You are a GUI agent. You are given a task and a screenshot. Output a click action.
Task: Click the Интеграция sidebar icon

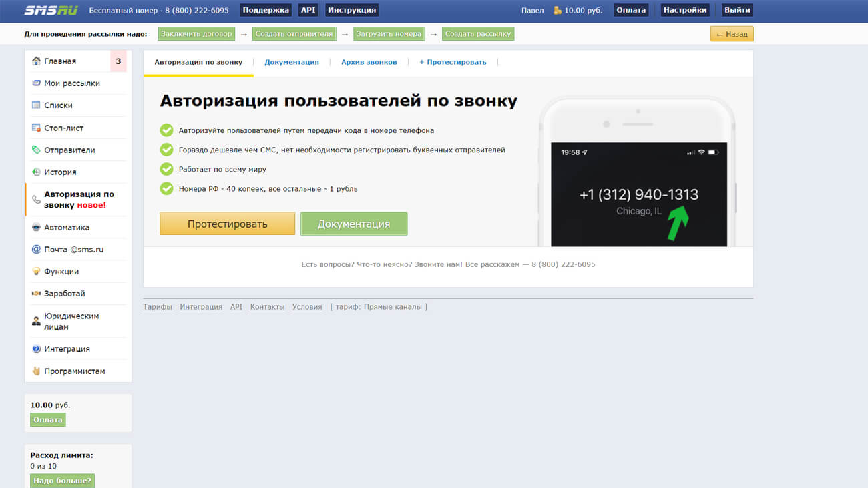click(x=37, y=349)
